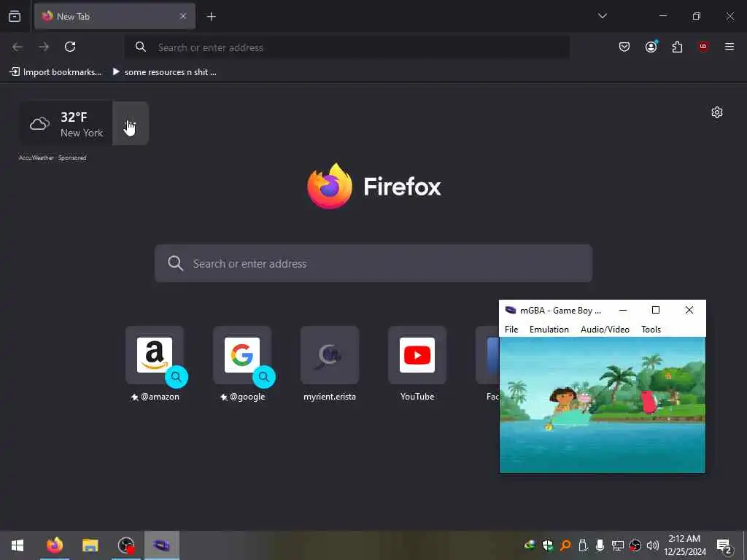Click the mGBA title bar app icon
This screenshot has width=747, height=560.
pos(510,310)
